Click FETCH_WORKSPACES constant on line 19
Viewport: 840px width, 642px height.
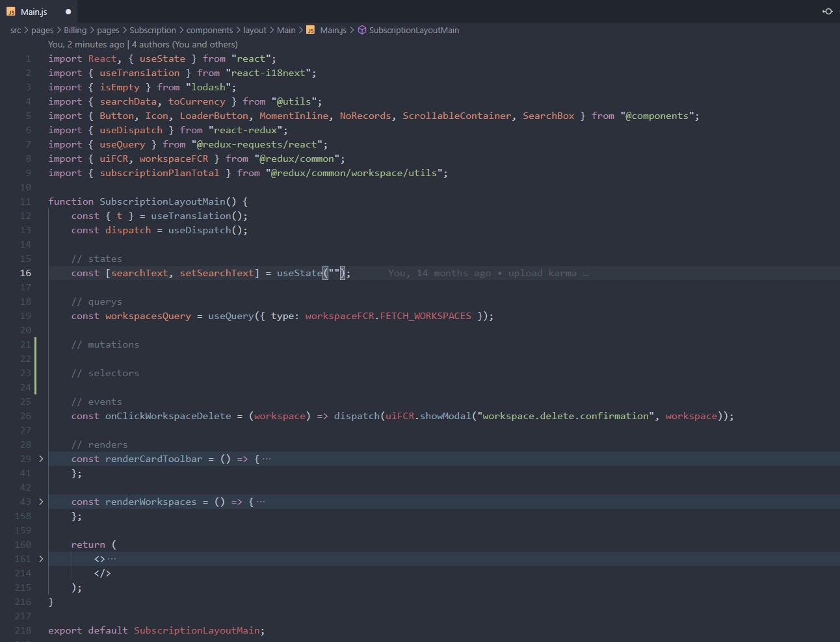pos(426,316)
